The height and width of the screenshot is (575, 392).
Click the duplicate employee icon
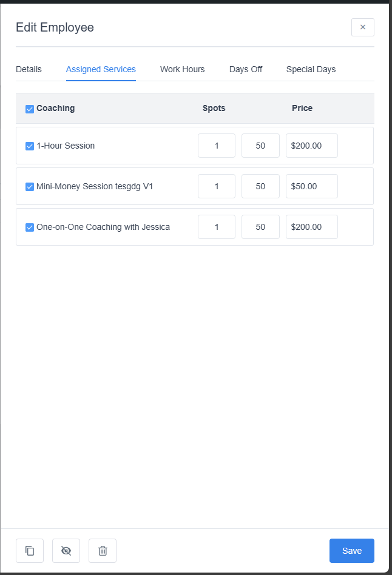click(30, 551)
